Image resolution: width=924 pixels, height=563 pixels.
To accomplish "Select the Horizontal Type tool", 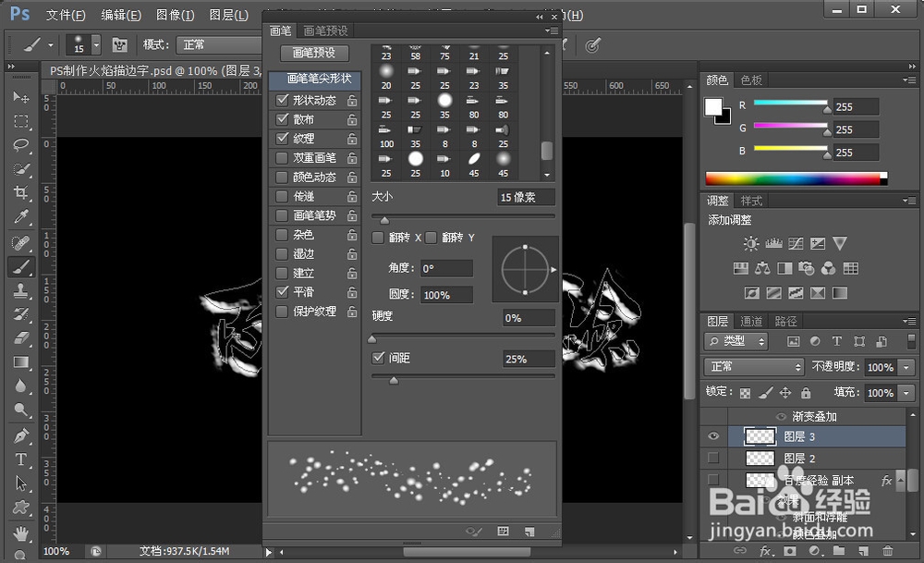I will [x=21, y=459].
